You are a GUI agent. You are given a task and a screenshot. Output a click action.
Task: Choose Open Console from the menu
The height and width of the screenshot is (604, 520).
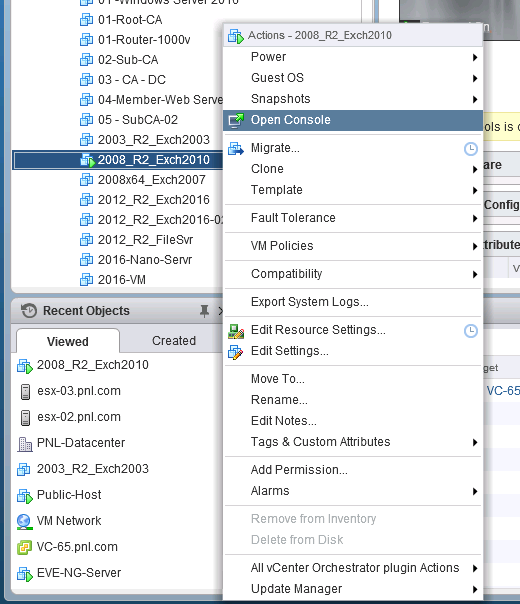coord(353,120)
